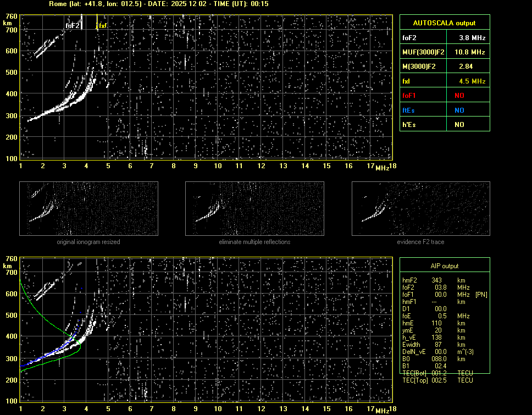Image resolution: width=532 pixels, height=415 pixels.
Task: Select the hmF2 343 km row
Action: [x=434, y=280]
